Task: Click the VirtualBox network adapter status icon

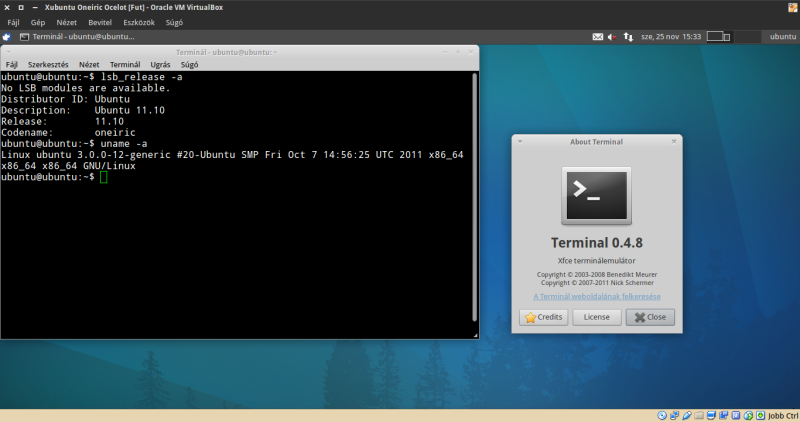Action: tap(674, 415)
